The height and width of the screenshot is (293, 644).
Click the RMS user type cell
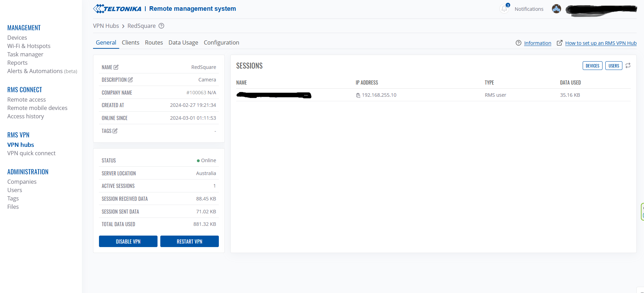(x=496, y=95)
